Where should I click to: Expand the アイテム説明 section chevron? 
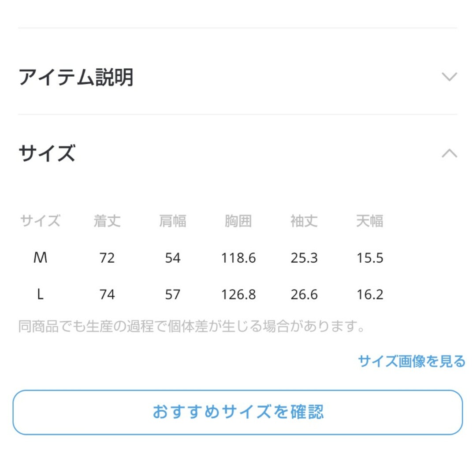tap(449, 77)
